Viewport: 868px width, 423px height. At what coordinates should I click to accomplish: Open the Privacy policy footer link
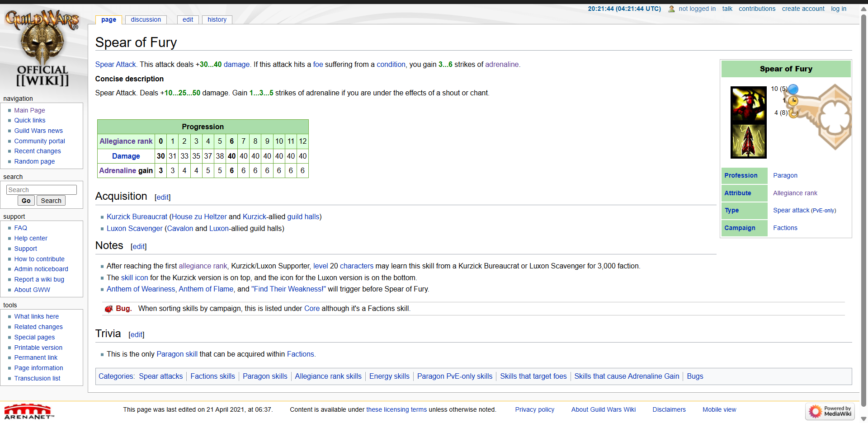pos(535,409)
